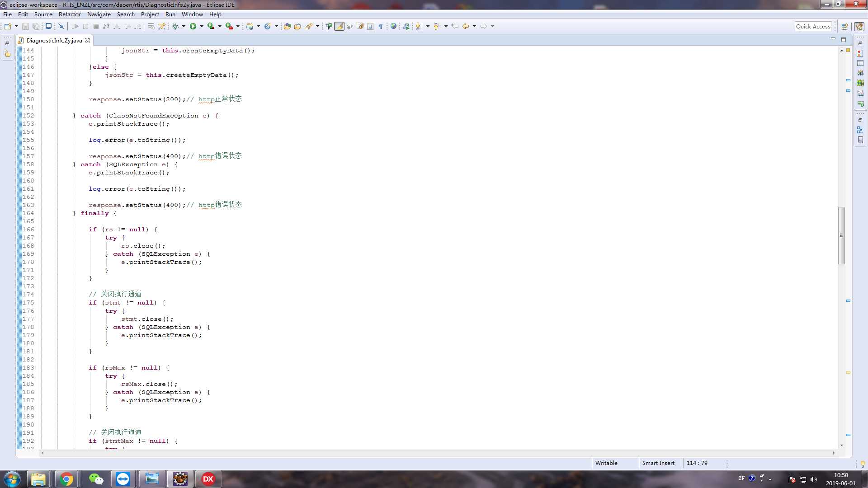
Task: Go to Last Edit Location icon
Action: [x=455, y=26]
